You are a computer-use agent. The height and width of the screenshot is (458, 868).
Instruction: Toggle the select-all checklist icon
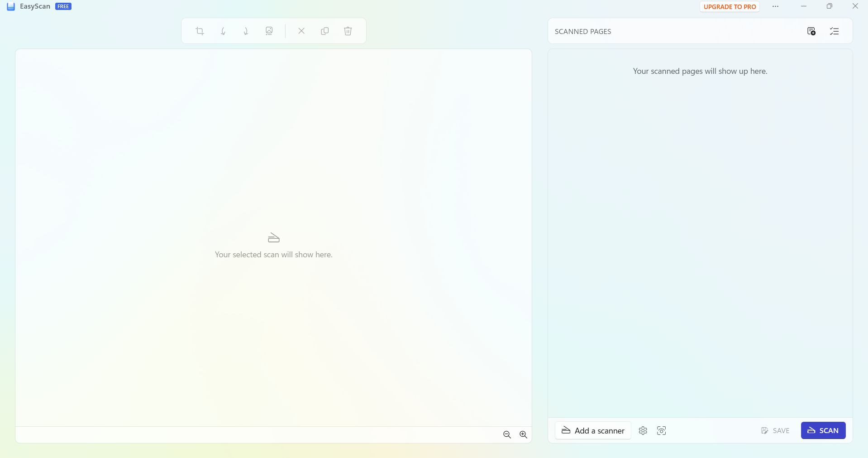click(x=834, y=31)
